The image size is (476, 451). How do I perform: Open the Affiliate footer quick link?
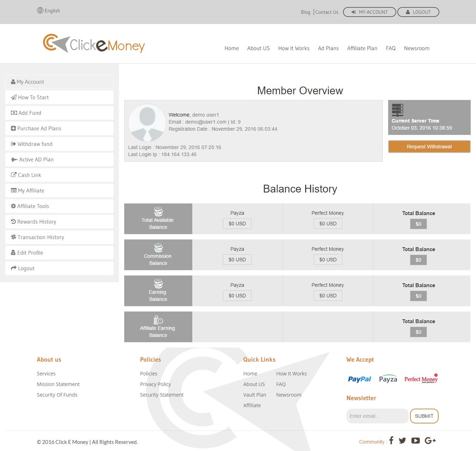[252, 405]
